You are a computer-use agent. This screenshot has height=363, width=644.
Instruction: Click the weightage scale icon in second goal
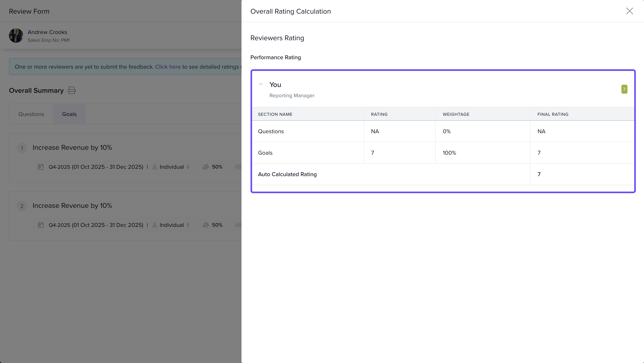click(205, 225)
